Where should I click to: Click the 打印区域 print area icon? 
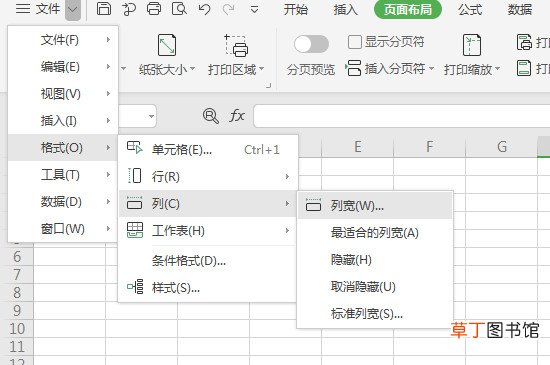pos(236,45)
